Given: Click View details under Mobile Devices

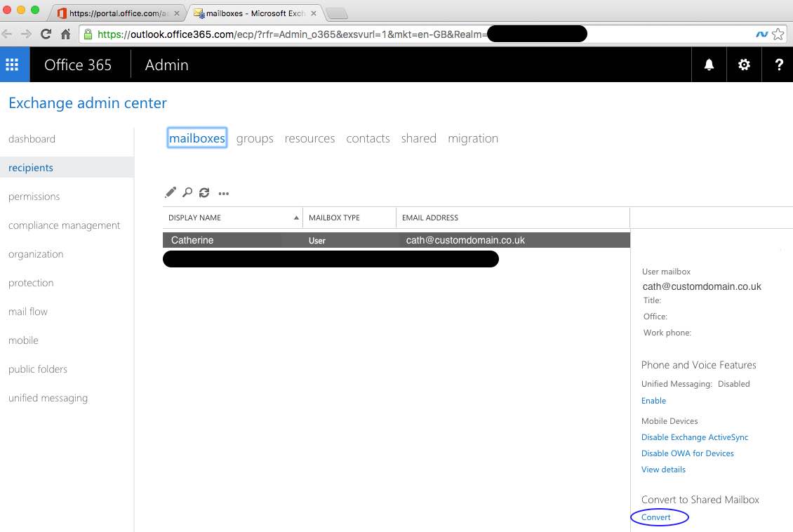Looking at the screenshot, I should (663, 470).
